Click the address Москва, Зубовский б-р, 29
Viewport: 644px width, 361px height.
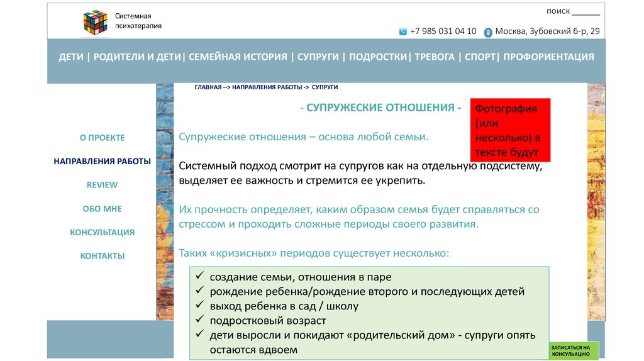click(548, 31)
